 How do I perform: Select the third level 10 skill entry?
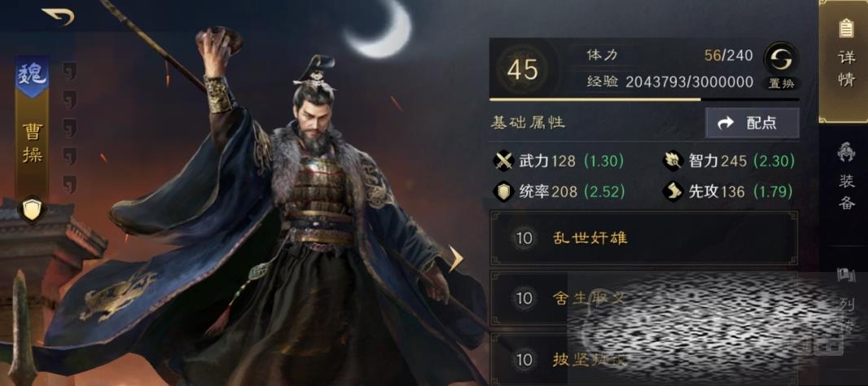coord(644,359)
